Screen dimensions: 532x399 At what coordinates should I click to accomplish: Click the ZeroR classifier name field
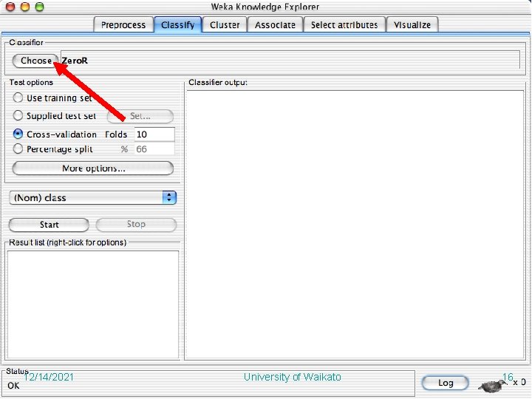(x=290, y=60)
